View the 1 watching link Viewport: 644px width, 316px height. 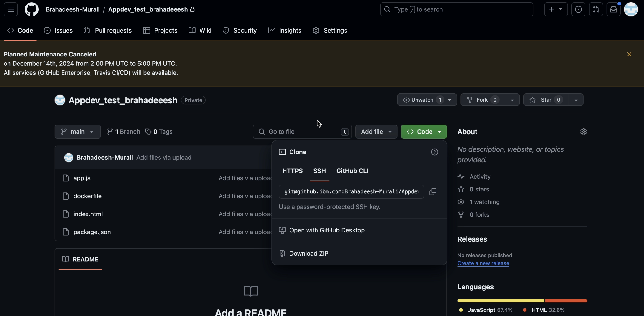[x=479, y=202]
